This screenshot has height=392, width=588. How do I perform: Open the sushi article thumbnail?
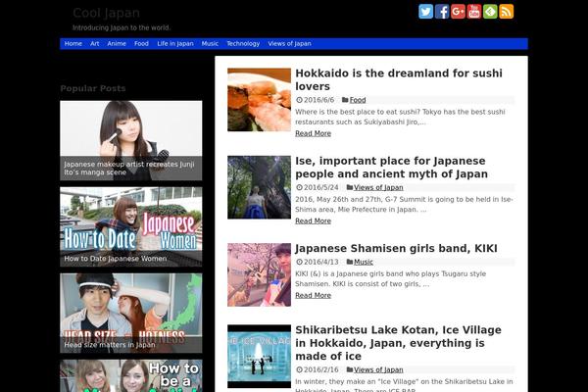coord(259,100)
